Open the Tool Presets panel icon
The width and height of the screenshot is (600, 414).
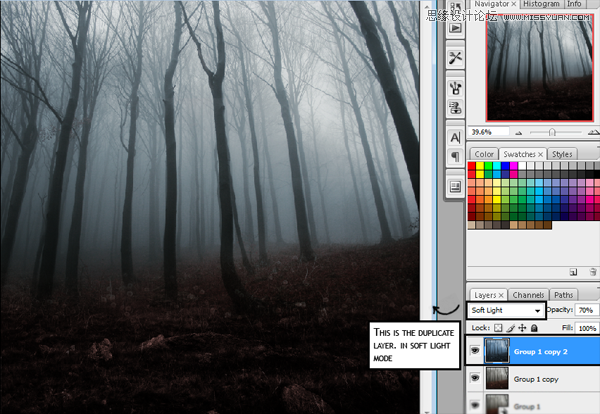455,58
